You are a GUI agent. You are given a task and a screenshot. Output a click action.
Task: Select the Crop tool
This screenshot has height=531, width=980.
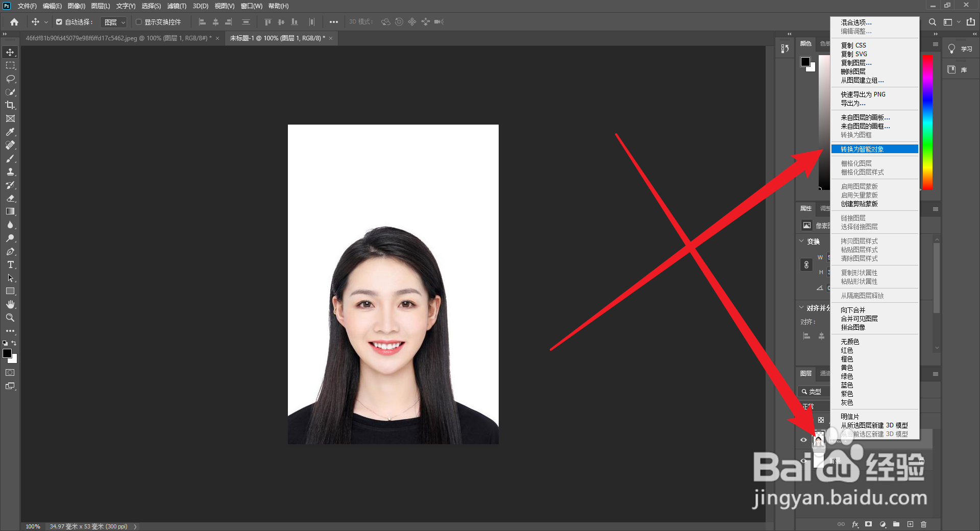(10, 105)
